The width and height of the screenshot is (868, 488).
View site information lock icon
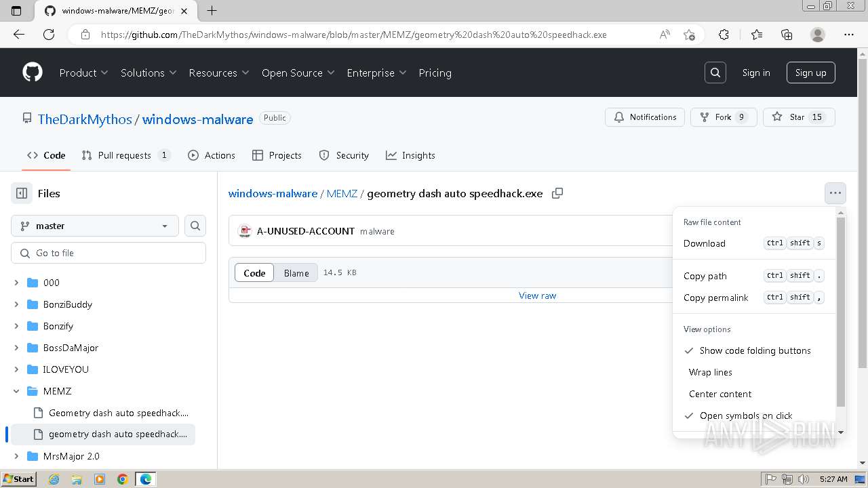(x=85, y=35)
